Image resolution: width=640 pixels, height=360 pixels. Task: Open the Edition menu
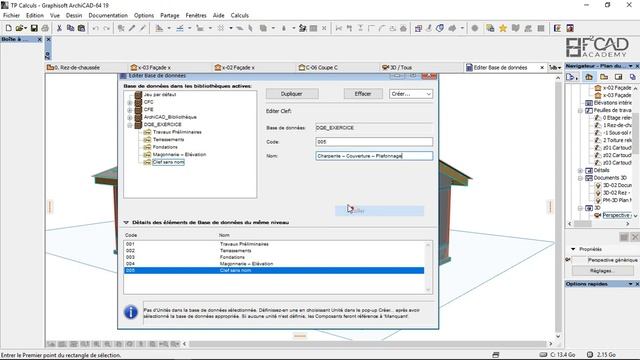pos(35,15)
